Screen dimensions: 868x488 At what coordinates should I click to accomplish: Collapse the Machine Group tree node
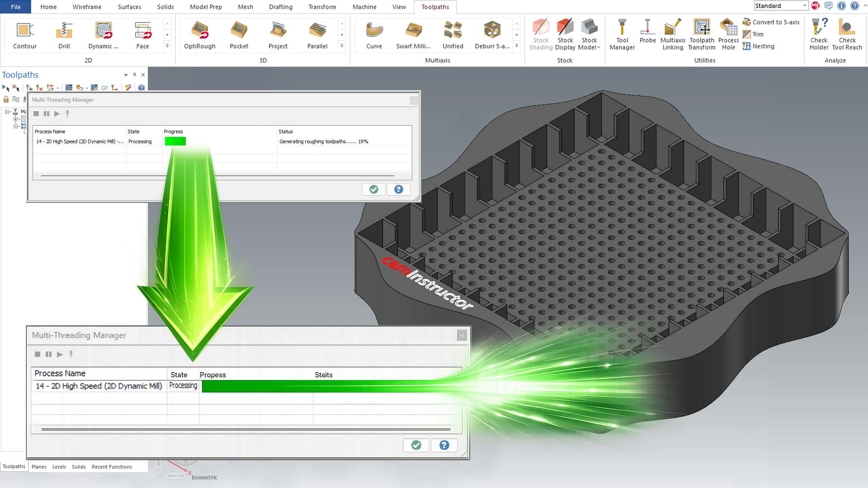(x=7, y=112)
